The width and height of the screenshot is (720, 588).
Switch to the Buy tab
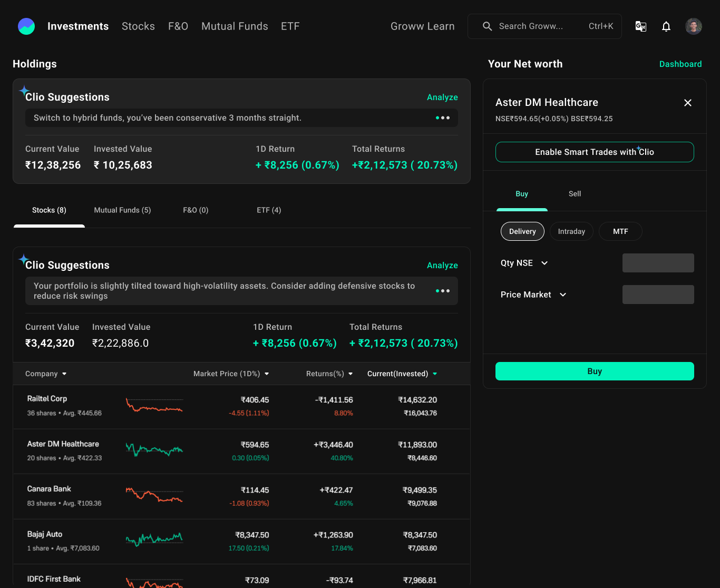pos(522,194)
